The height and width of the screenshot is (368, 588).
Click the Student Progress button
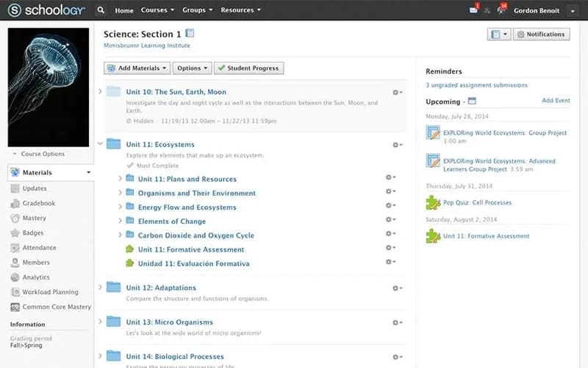click(x=248, y=68)
